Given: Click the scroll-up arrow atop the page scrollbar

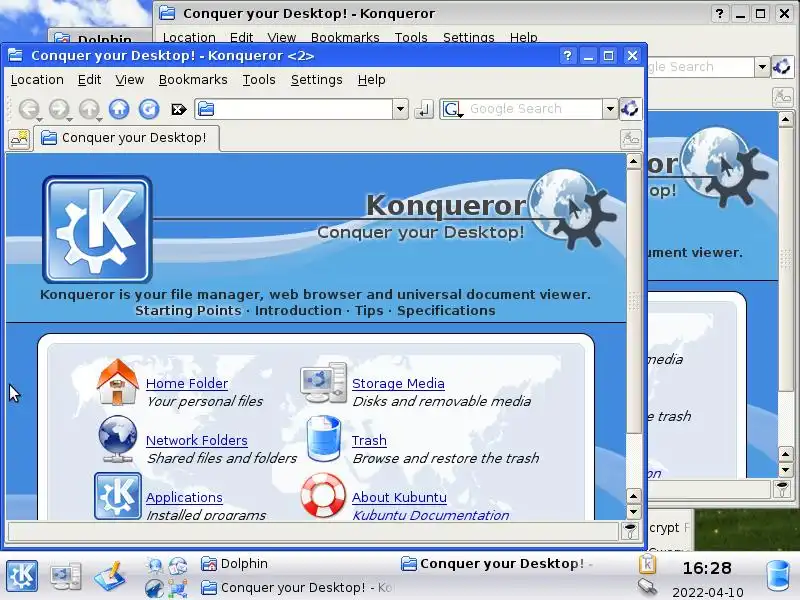Looking at the screenshot, I should (x=633, y=162).
